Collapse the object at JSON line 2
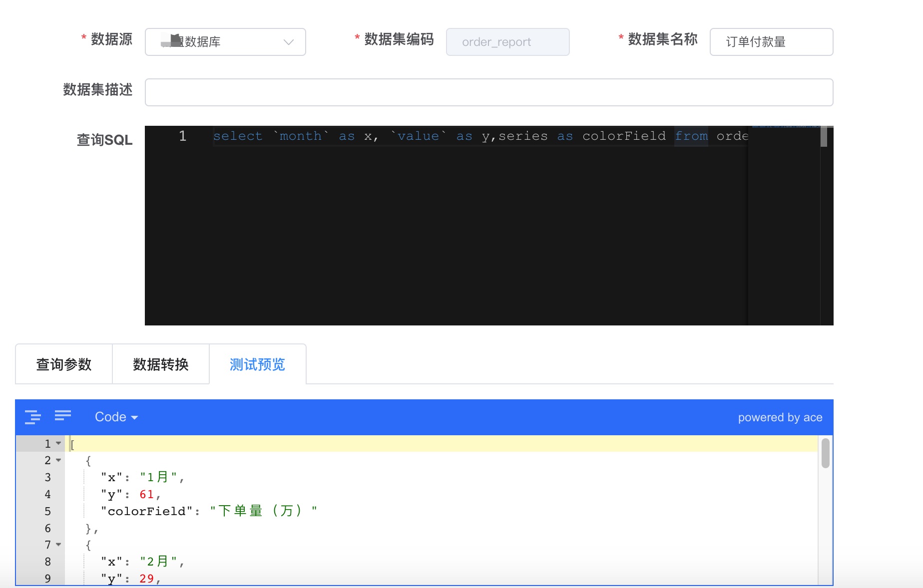 coord(58,460)
